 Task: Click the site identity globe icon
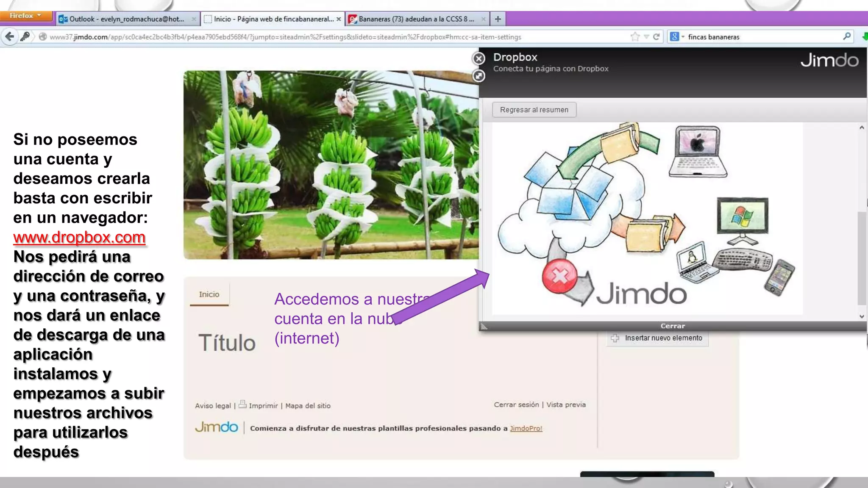43,37
